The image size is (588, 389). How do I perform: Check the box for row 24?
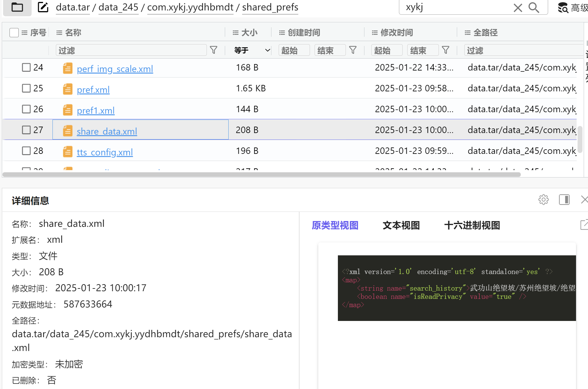(26, 67)
